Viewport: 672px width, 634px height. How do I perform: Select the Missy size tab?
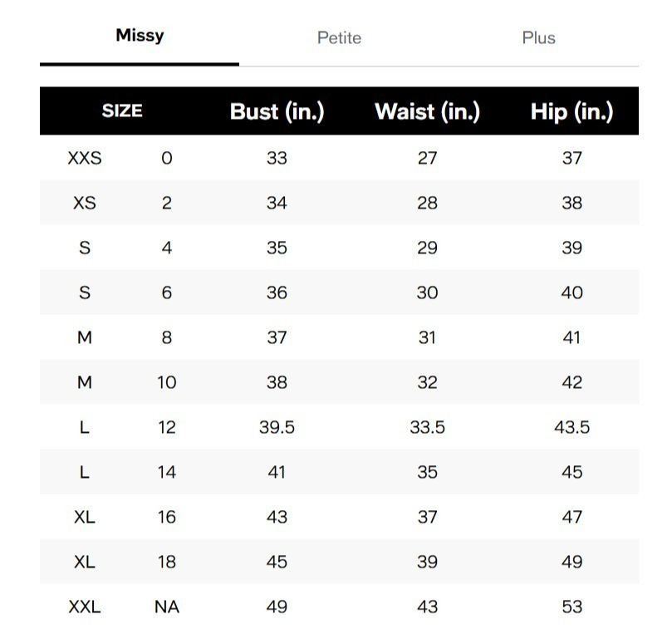140,35
